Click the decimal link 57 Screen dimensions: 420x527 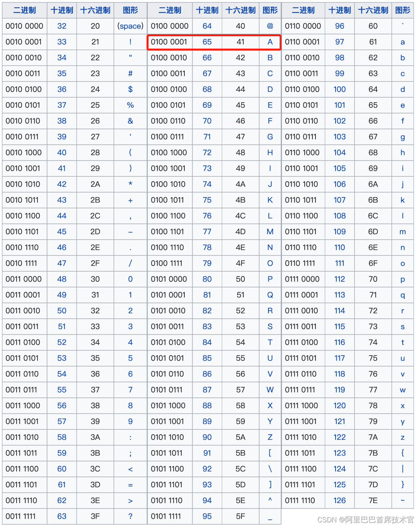pyautogui.click(x=62, y=421)
